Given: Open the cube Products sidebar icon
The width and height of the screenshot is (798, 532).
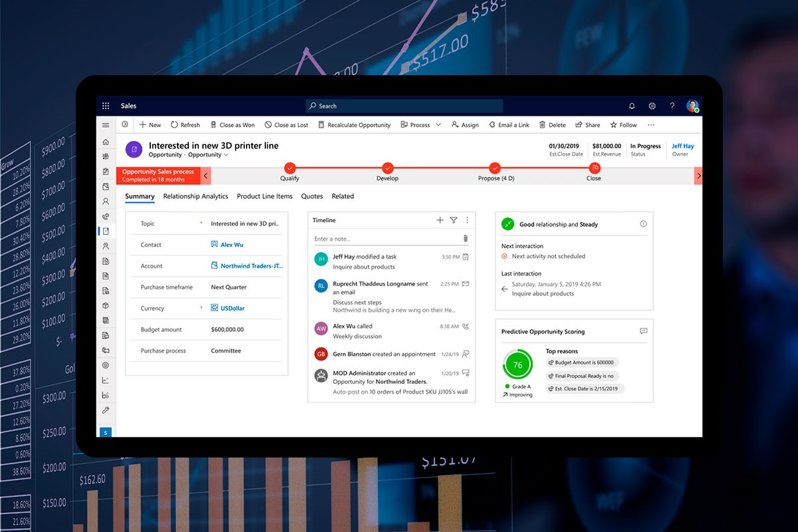Looking at the screenshot, I should [106, 305].
